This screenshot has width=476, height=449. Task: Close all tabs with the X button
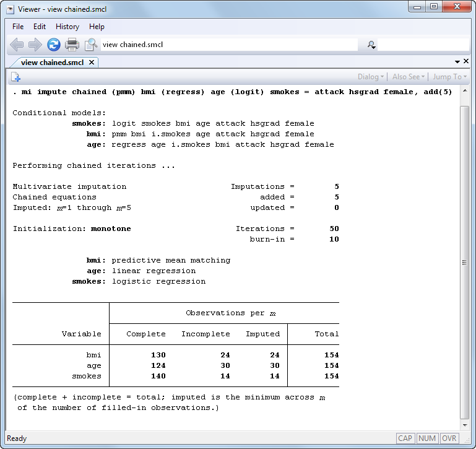pyautogui.click(x=466, y=61)
